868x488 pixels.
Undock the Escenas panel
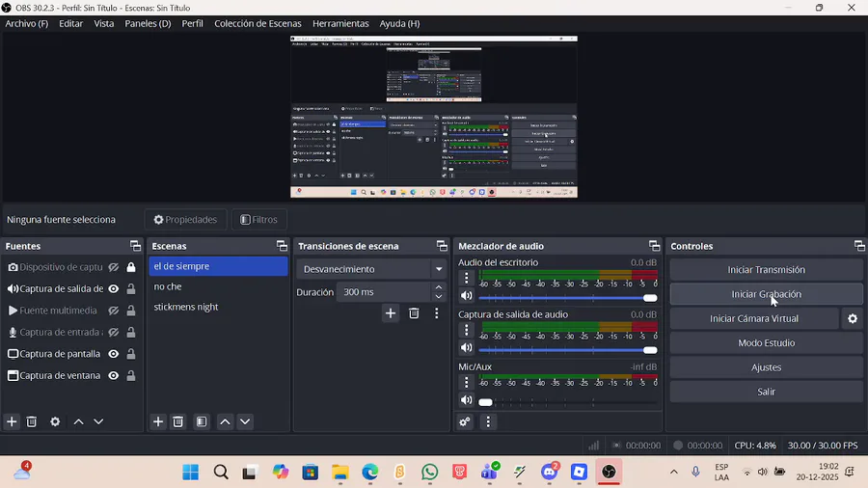tap(282, 246)
